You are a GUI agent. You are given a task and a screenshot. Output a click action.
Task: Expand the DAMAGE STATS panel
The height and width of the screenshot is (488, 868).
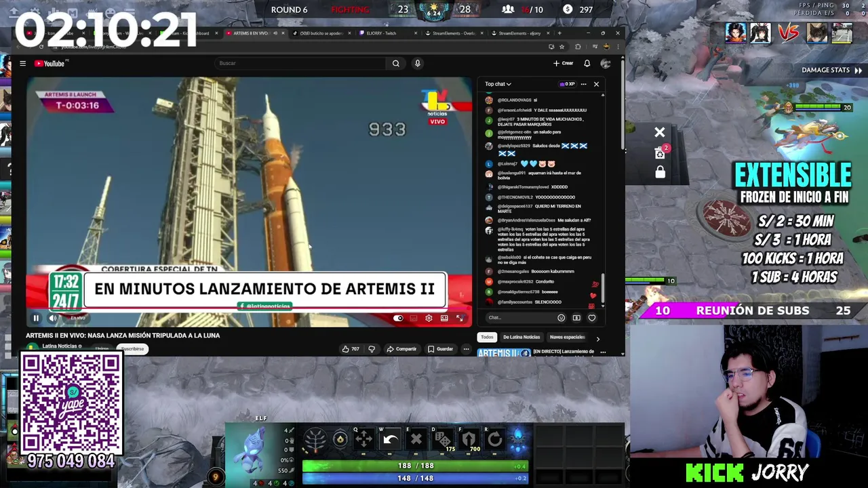831,70
